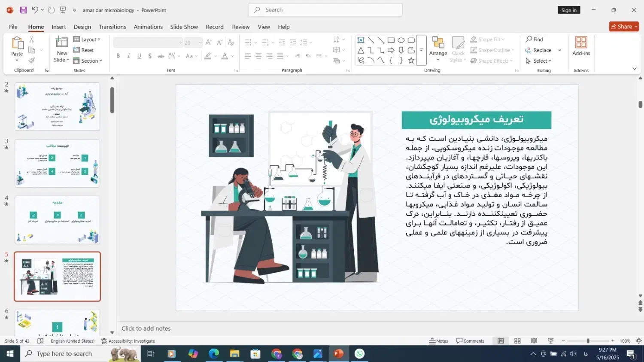This screenshot has height=362, width=644.
Task: Increase the font size
Action: pos(209,42)
